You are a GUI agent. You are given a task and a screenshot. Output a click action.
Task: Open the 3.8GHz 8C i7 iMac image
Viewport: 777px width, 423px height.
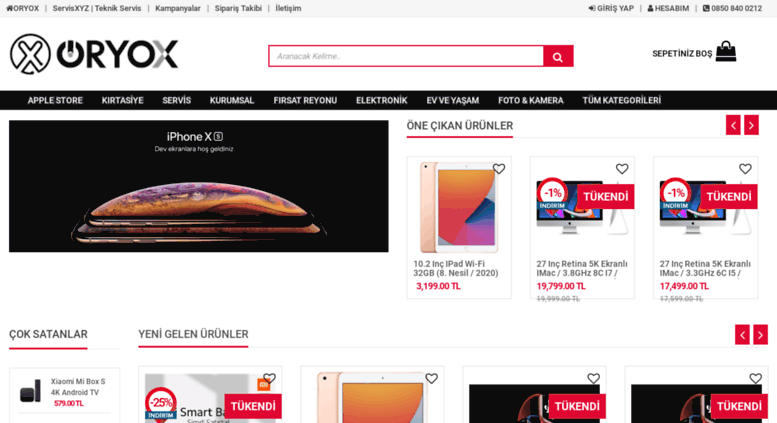click(x=582, y=207)
